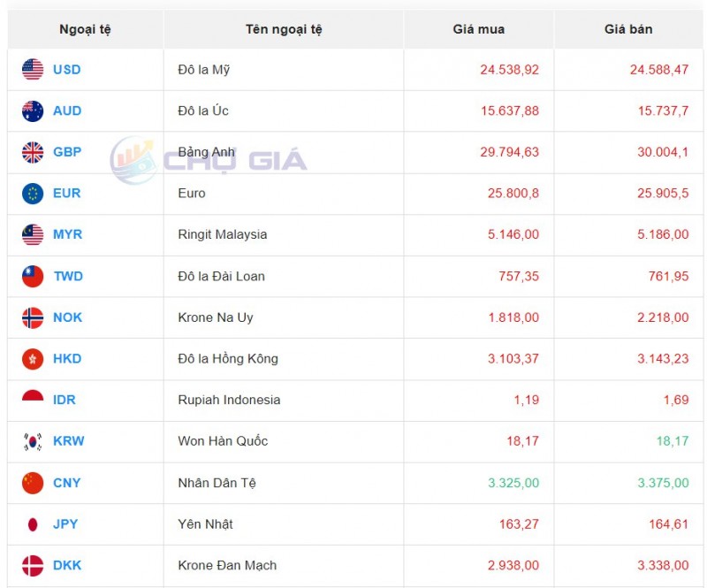Open the IDR currency code link
707x588 pixels.
65,400
